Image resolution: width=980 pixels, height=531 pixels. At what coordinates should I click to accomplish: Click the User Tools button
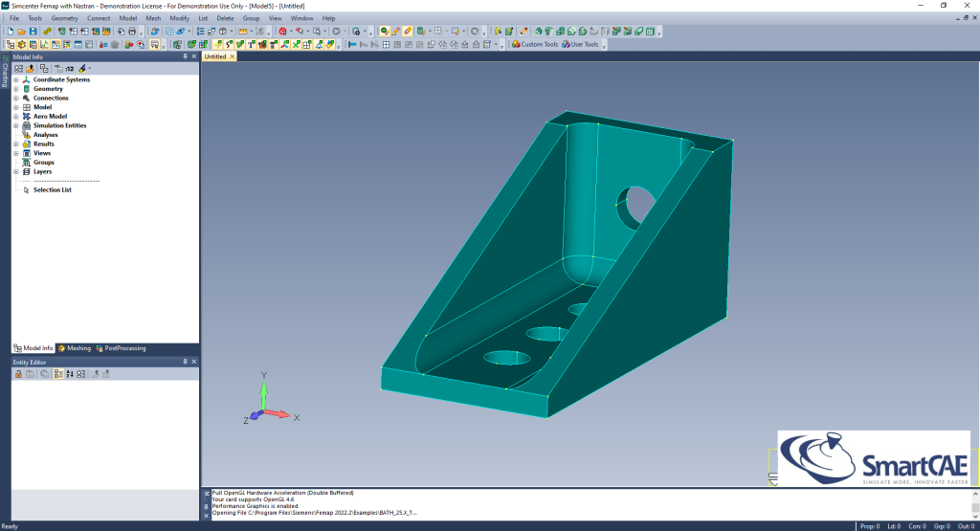pos(580,44)
